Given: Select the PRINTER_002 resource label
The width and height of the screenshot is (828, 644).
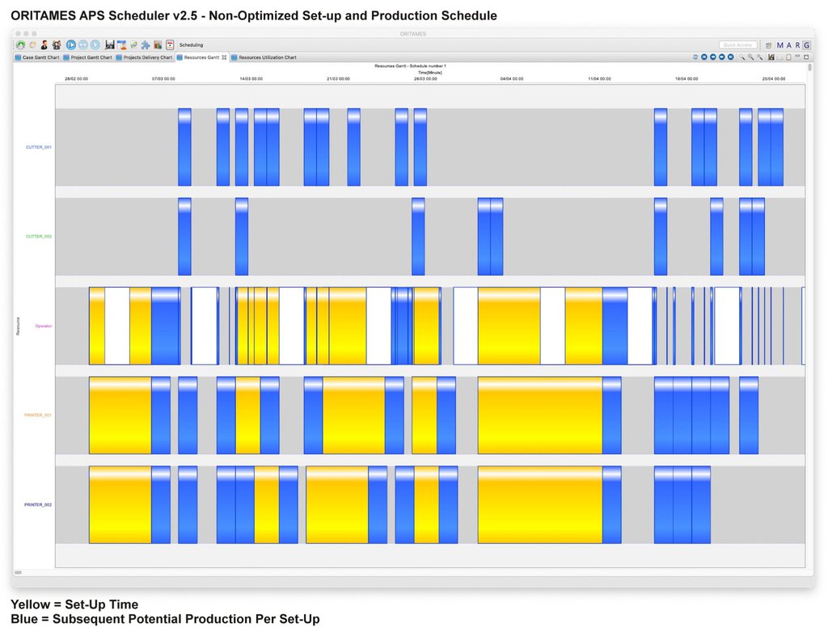Looking at the screenshot, I should pyautogui.click(x=38, y=505).
